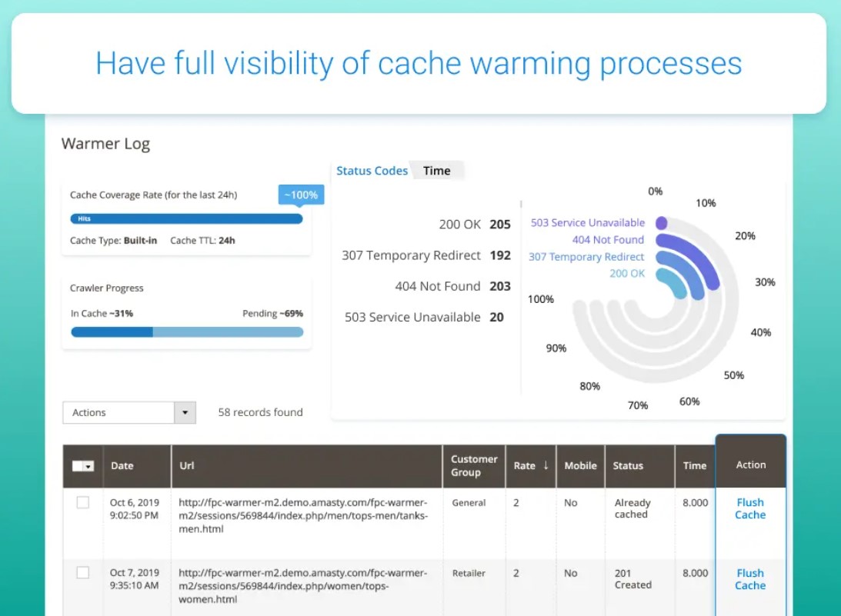Click the Hits label on coverage bar
Viewport: 841px width, 616px height.
pos(84,219)
